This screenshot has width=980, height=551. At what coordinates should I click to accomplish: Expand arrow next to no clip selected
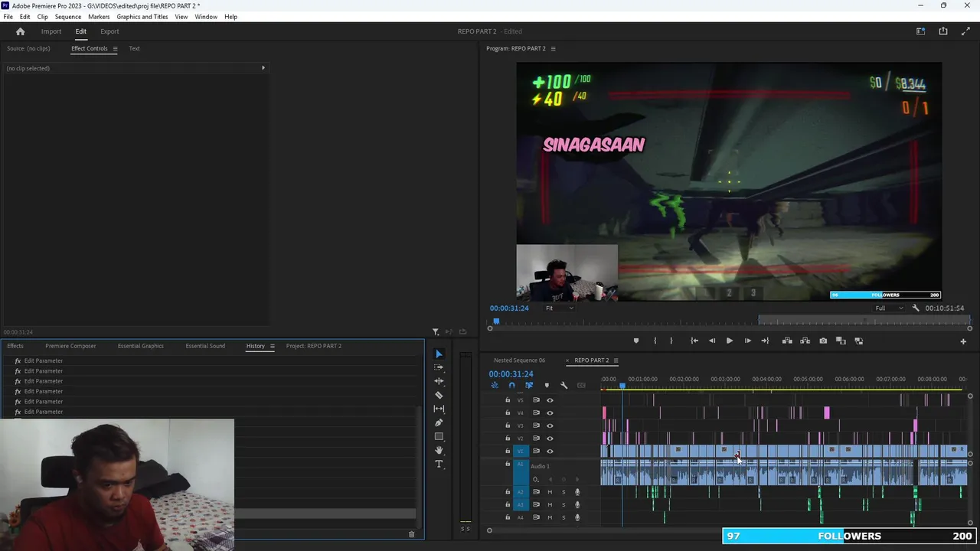click(263, 68)
